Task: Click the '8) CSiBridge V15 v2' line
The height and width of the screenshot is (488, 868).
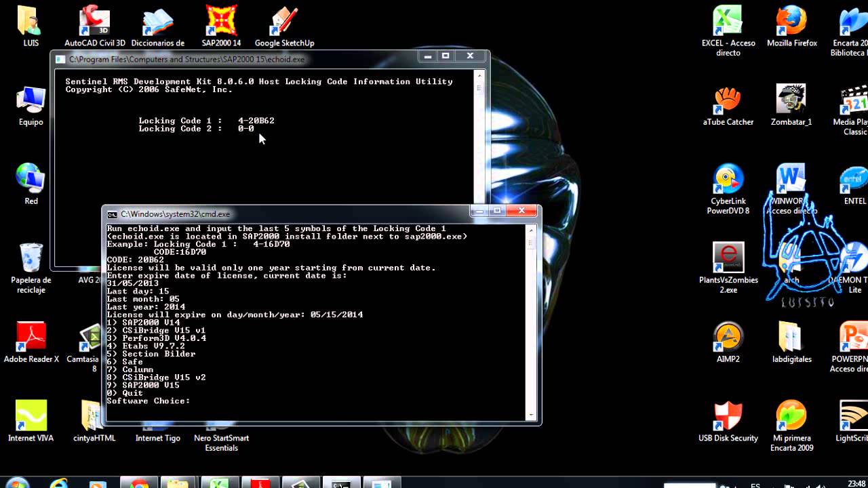Action: tap(156, 378)
